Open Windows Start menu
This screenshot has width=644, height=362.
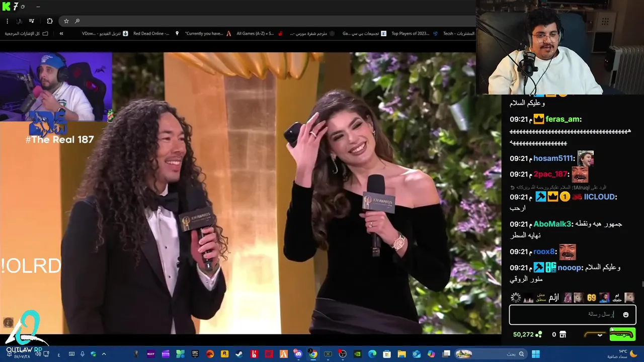(x=536, y=354)
